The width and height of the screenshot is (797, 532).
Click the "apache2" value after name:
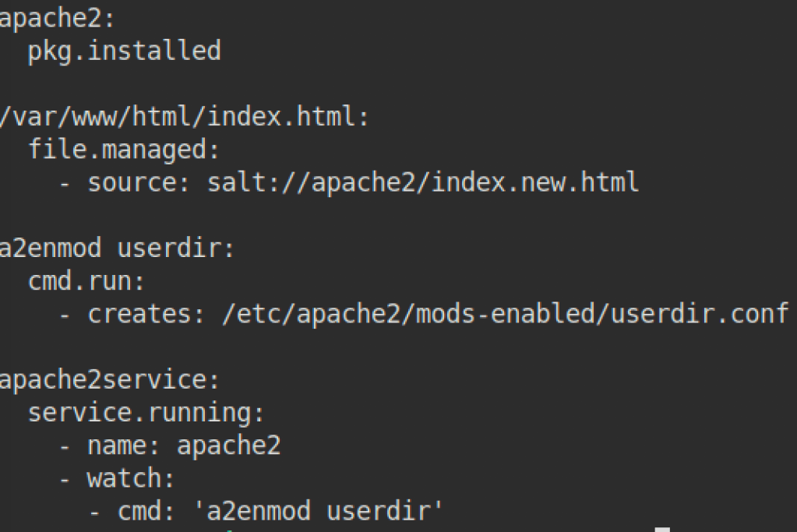click(x=228, y=446)
